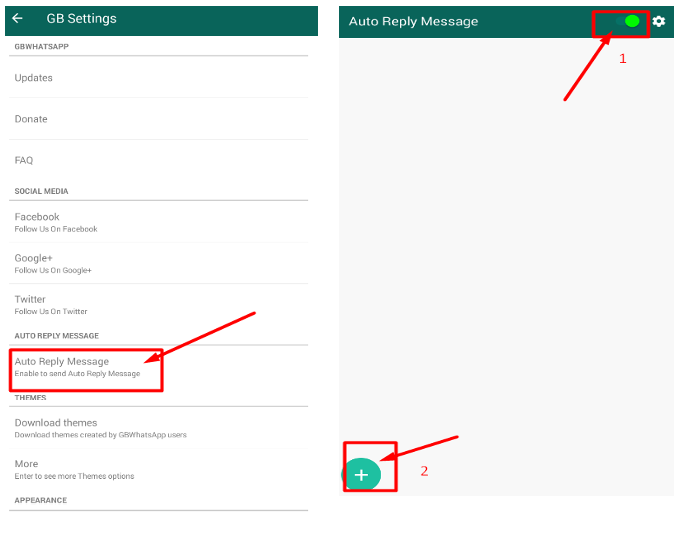
Task: Open the FAQ entry
Action: [158, 160]
